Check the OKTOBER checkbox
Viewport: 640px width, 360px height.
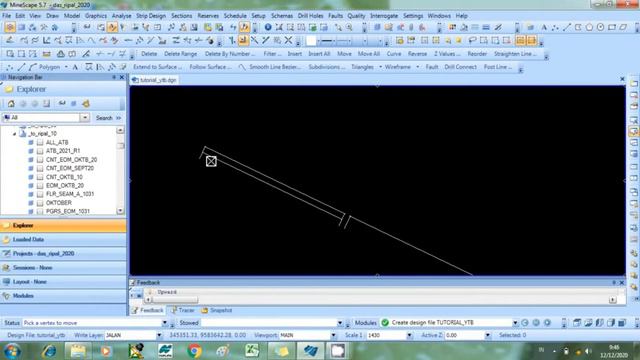40,202
